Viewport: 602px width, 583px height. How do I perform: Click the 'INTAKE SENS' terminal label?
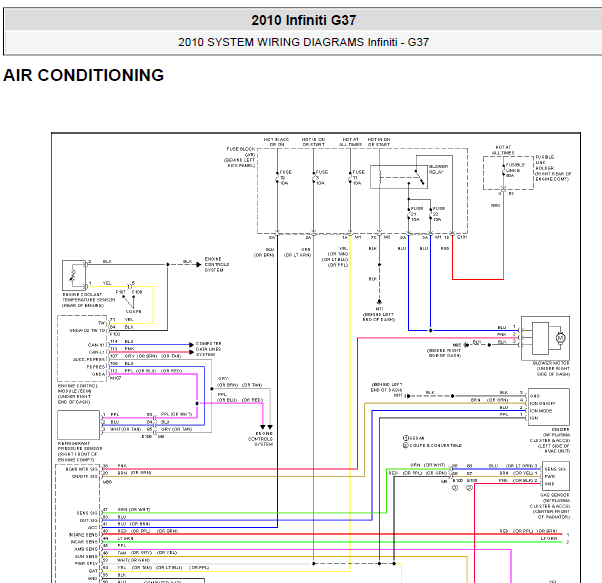tap(83, 535)
